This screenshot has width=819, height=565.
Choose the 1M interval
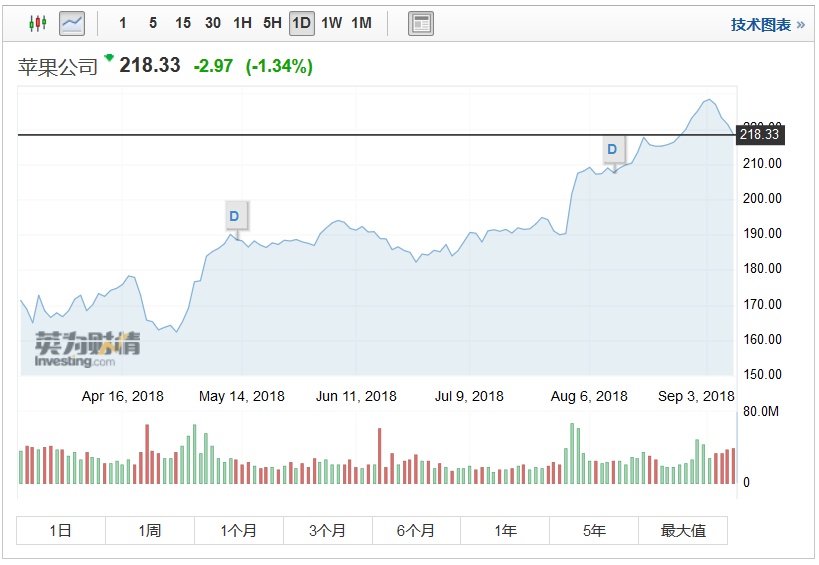tap(361, 23)
